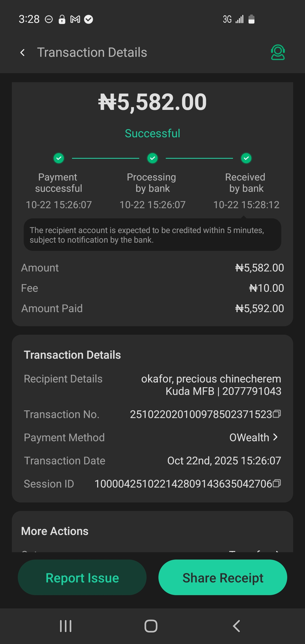Tap the Transaction Details section heading
305x644 pixels.
pyautogui.click(x=72, y=355)
